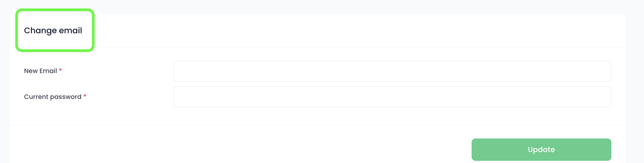Click the Current password label text
Viewport: 644px width, 163px height.
(x=53, y=97)
